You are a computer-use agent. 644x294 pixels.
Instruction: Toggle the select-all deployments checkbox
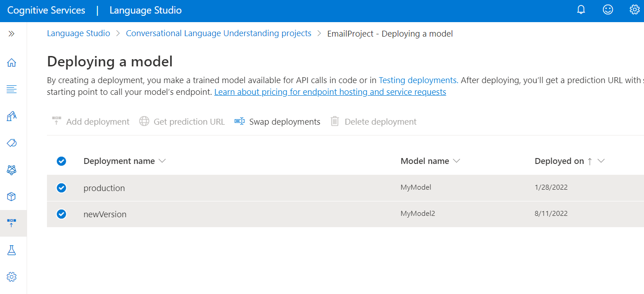62,161
